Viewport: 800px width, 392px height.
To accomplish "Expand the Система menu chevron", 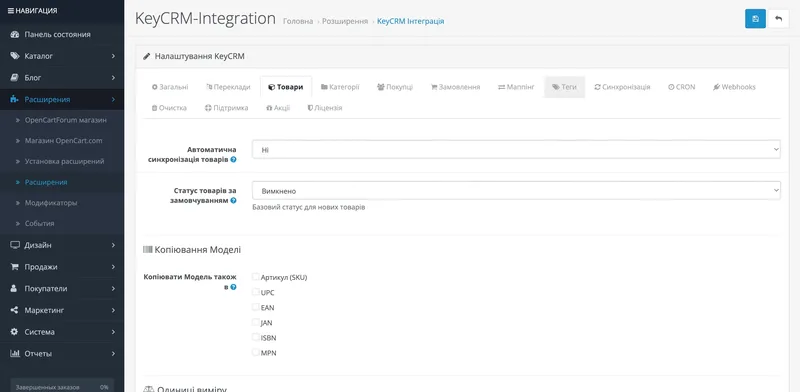I will point(113,332).
